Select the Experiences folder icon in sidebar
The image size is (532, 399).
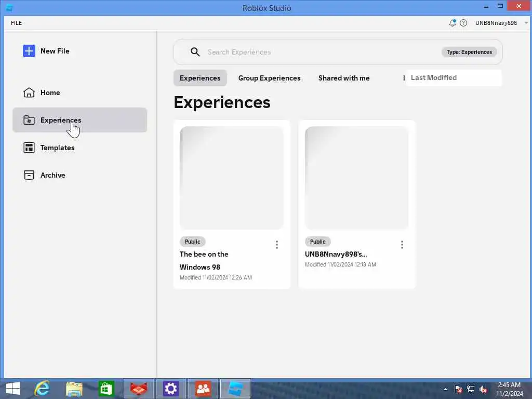[x=29, y=120]
